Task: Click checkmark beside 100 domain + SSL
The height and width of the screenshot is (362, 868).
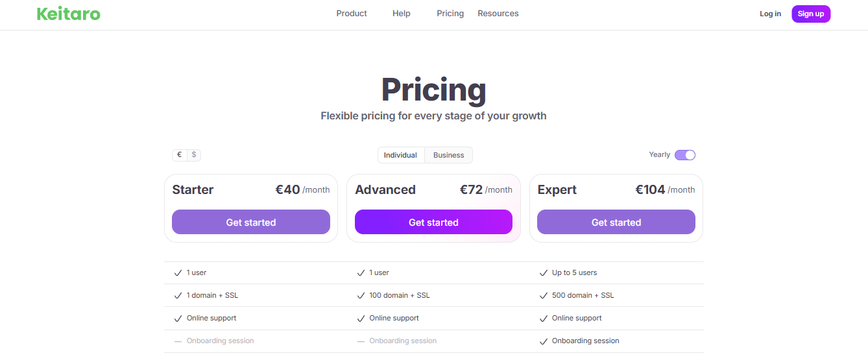Action: click(x=361, y=296)
